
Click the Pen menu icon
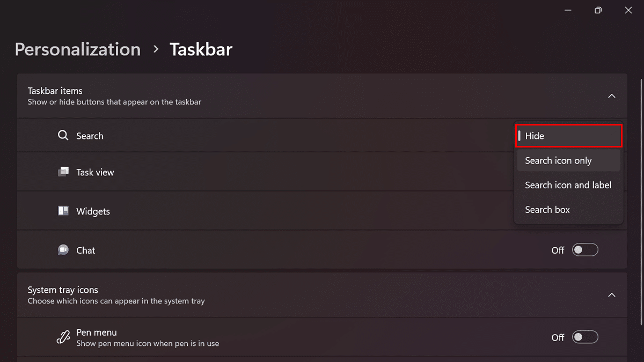pyautogui.click(x=63, y=337)
